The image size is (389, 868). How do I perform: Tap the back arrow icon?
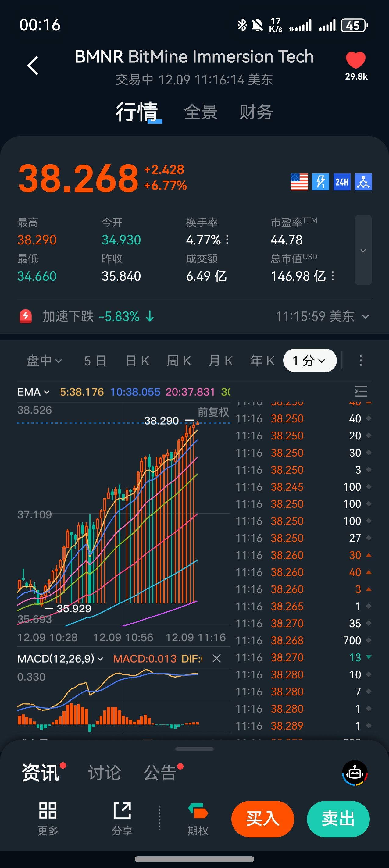coord(33,65)
